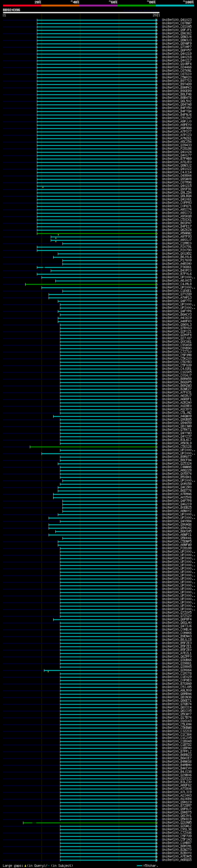This screenshot has width=197, height=868.
Task: Open hit UniRef100_C1MMC0
Action: pos(177,244)
